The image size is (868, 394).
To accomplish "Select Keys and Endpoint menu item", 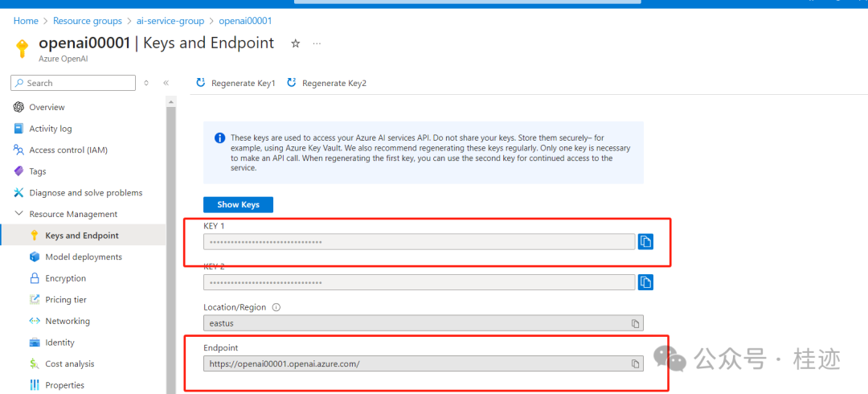I will 83,236.
